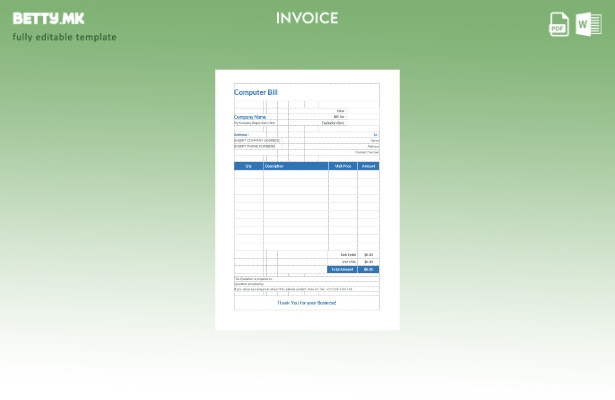Click the 'Company Name' field in the invoice
Screen dimensions: 615x400
click(x=250, y=116)
